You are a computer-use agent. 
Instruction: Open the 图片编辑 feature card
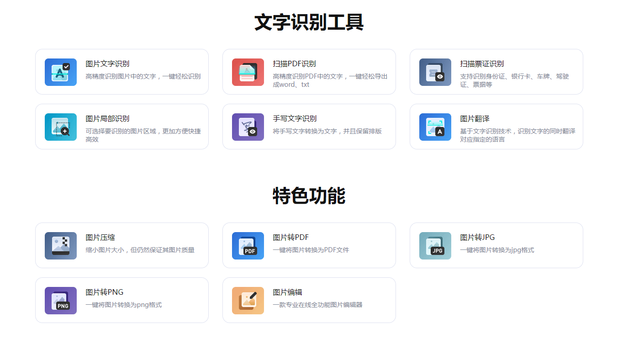coord(309,300)
